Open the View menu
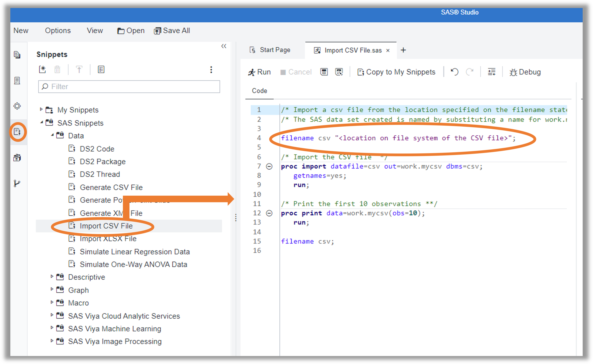Screen dimensions: 593x364 [x=95, y=31]
